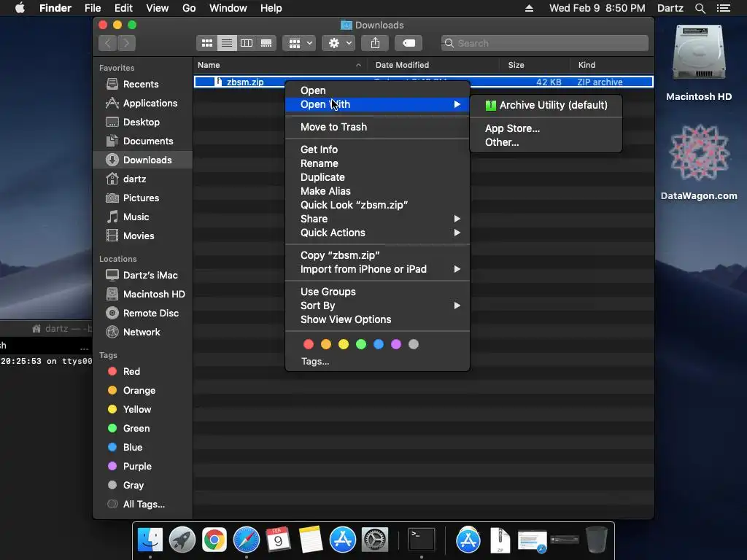This screenshot has width=747, height=560.
Task: Expand the Sort By submenu
Action: [x=377, y=306]
